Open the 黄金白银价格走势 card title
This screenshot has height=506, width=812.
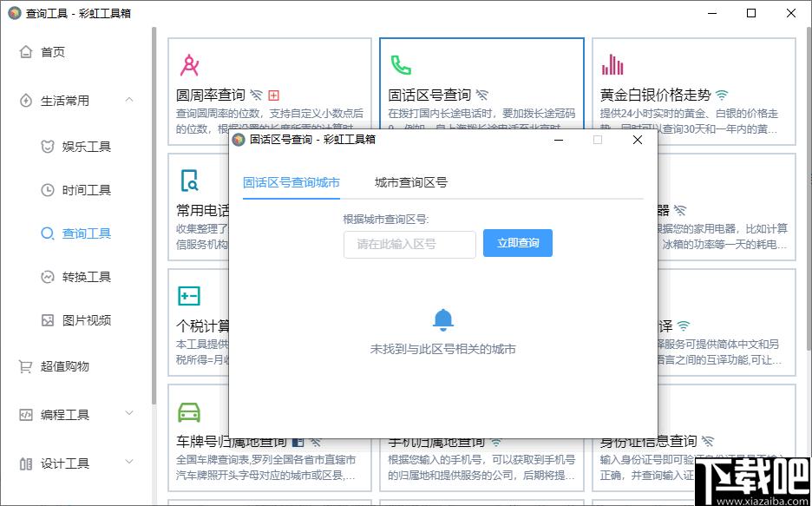pos(655,95)
